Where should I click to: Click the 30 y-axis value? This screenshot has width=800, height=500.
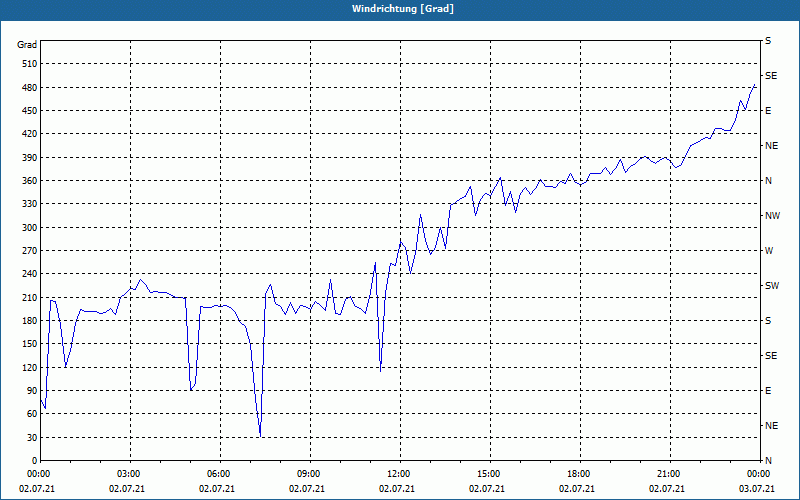tap(32, 437)
